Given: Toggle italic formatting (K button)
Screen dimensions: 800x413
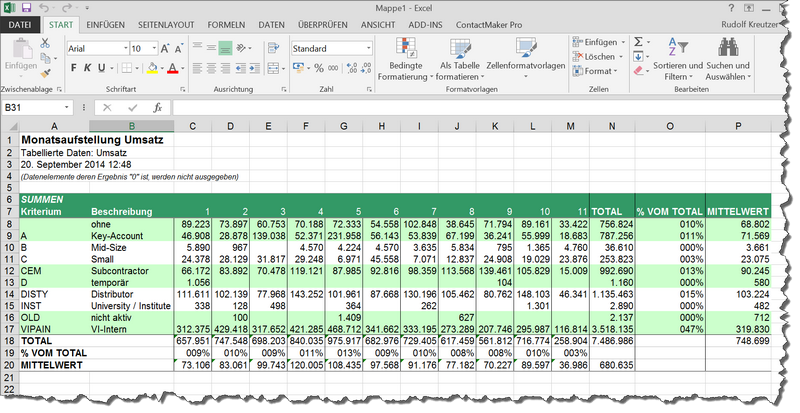Looking at the screenshot, I should [88, 68].
